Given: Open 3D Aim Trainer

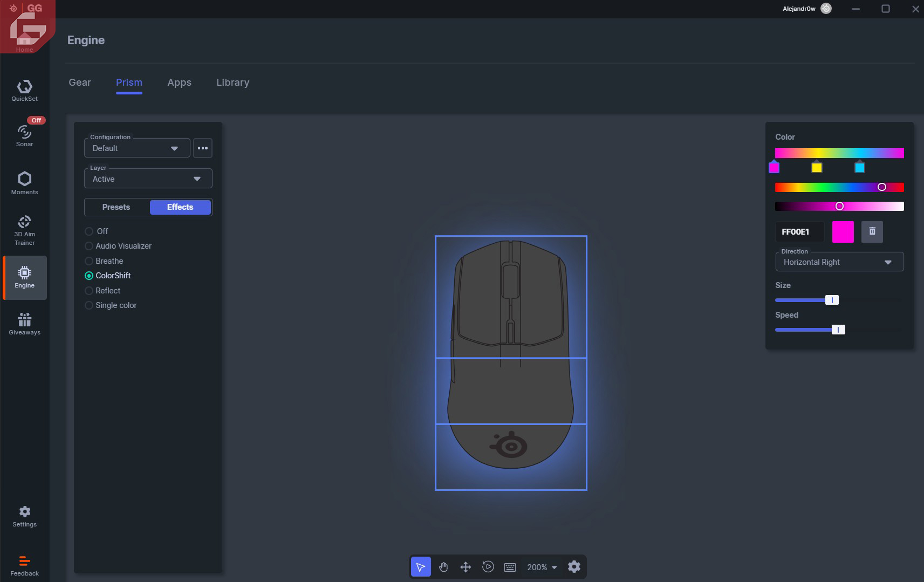Looking at the screenshot, I should tap(25, 230).
